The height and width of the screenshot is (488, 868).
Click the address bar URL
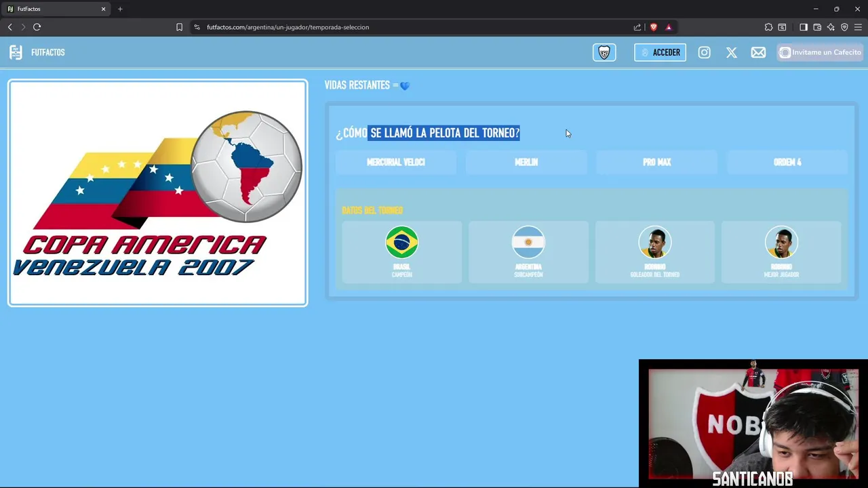coord(288,27)
